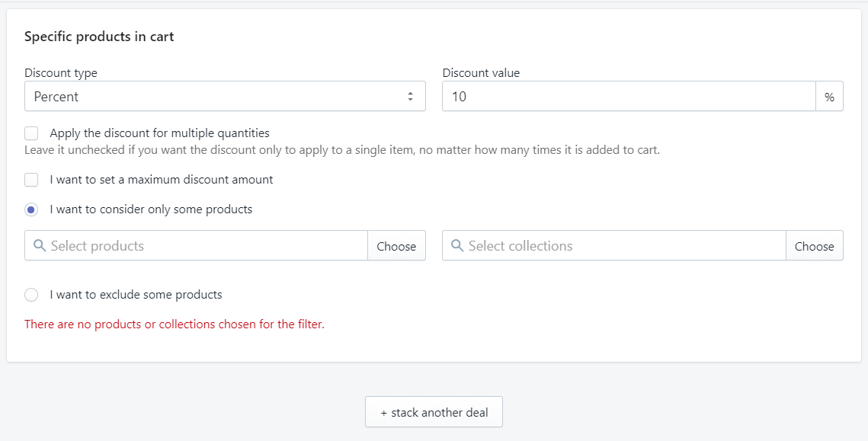Click the magnifier icon in Select collections
868x441 pixels.
point(457,246)
